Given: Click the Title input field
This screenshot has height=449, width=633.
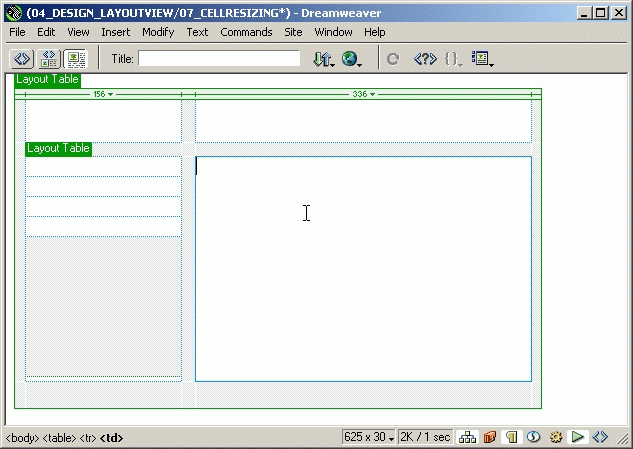Looking at the screenshot, I should [219, 59].
